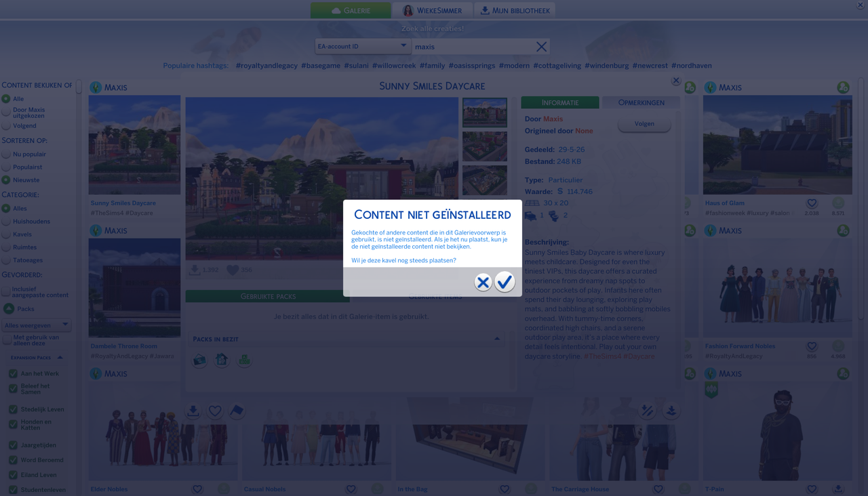
Task: Enable Inclusief aangepaste content checkbox
Action: pos(6,291)
